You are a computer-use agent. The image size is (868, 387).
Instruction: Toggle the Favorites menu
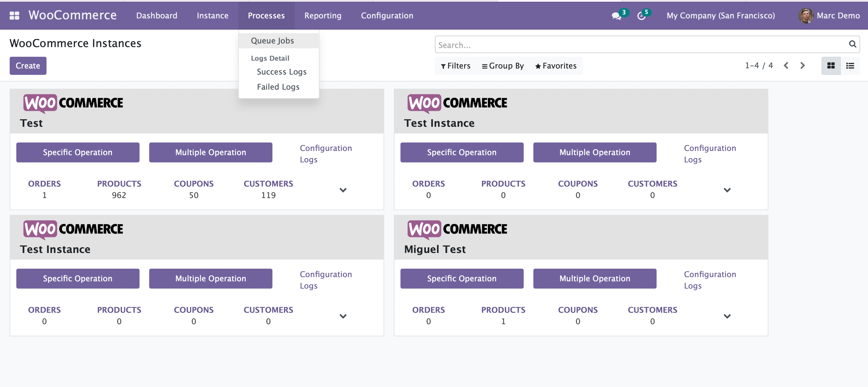tap(555, 66)
